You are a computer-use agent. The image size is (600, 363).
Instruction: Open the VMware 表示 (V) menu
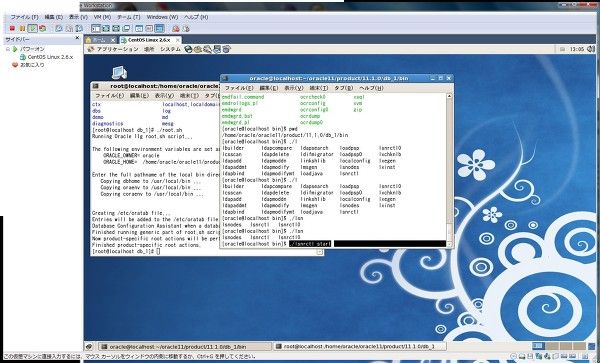(x=78, y=17)
